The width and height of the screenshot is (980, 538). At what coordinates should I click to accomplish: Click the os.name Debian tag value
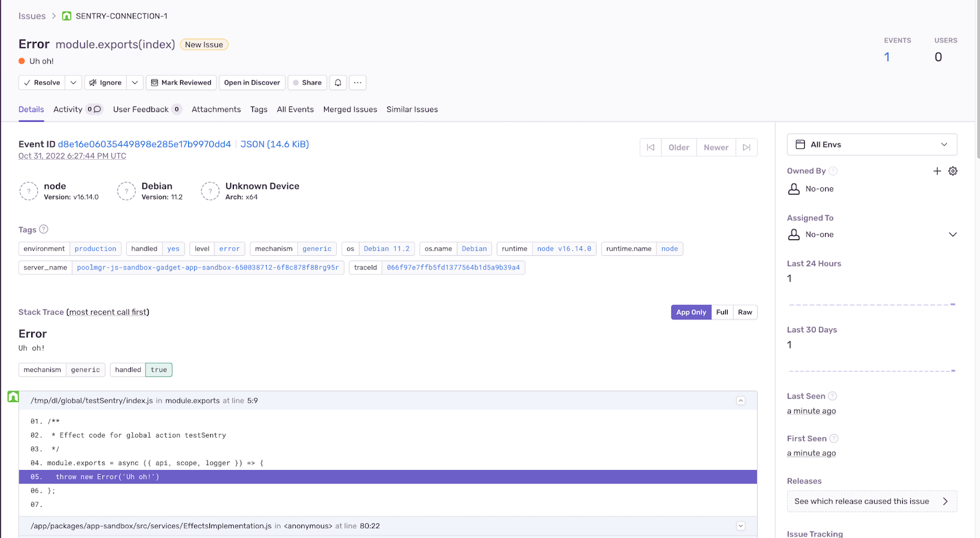click(x=474, y=249)
